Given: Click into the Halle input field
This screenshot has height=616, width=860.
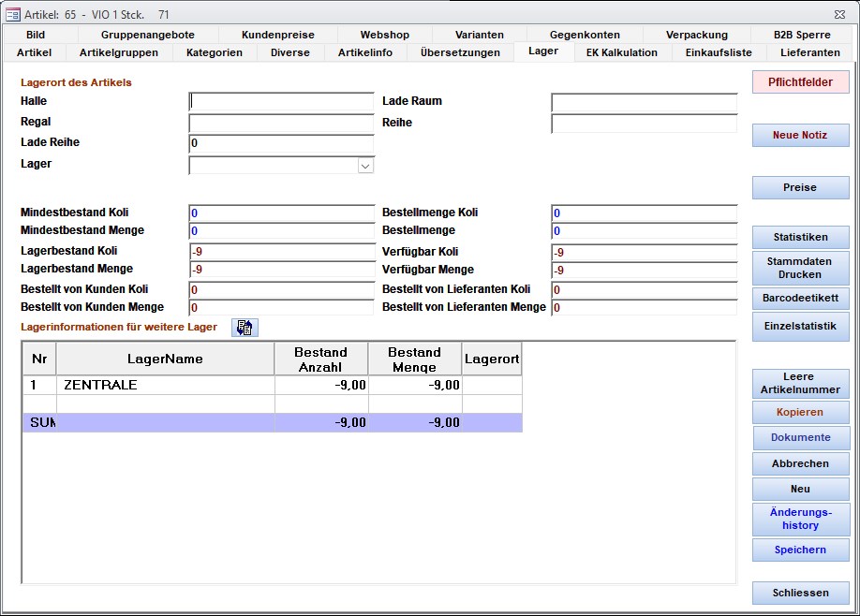Looking at the screenshot, I should pos(281,101).
